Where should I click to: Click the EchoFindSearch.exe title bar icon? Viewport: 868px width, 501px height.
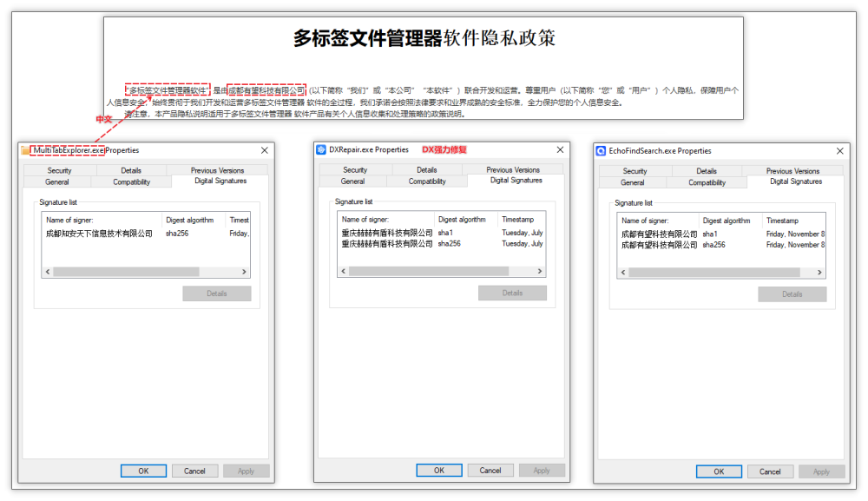click(x=601, y=151)
